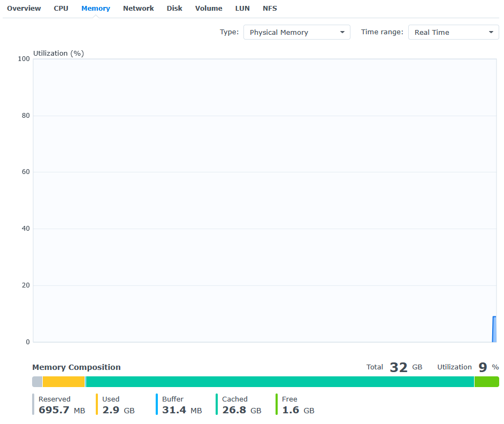Open the Overview tab
Screen dimensions: 504x424
[24, 9]
